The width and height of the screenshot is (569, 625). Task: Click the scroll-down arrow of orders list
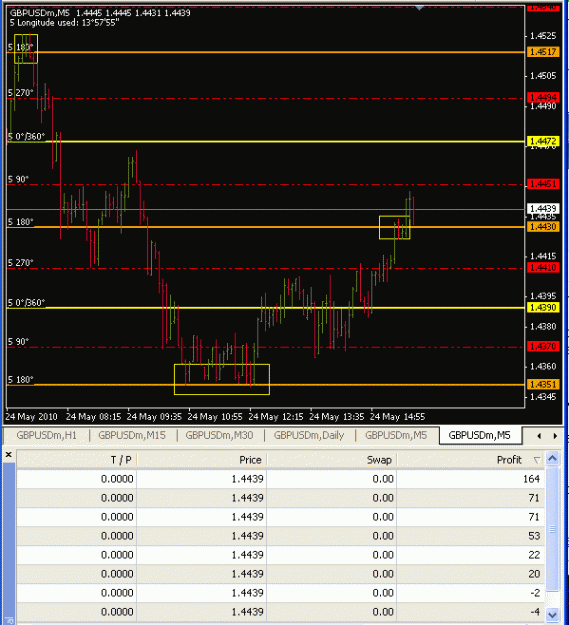click(552, 614)
